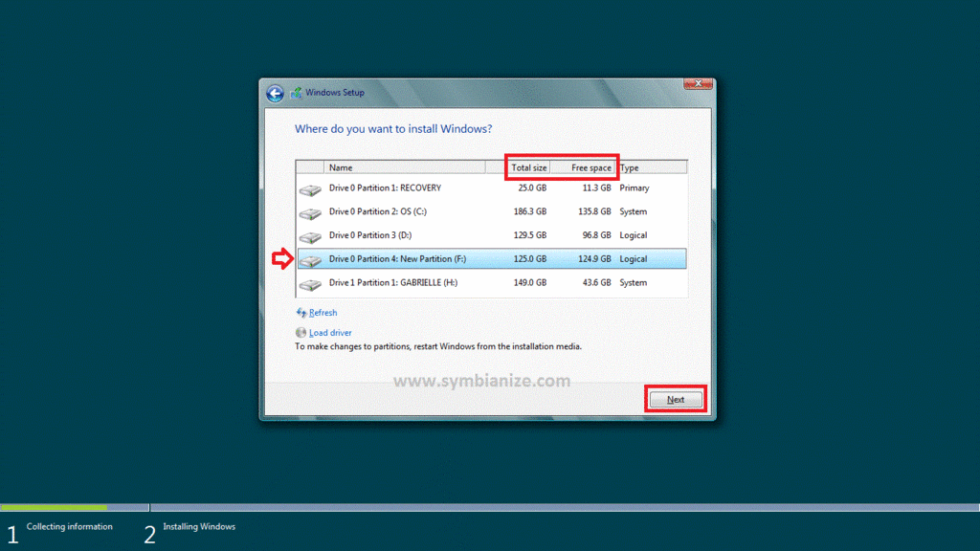Click the Logical type in Partition 3 row
This screenshot has height=551, width=980.
coord(634,235)
